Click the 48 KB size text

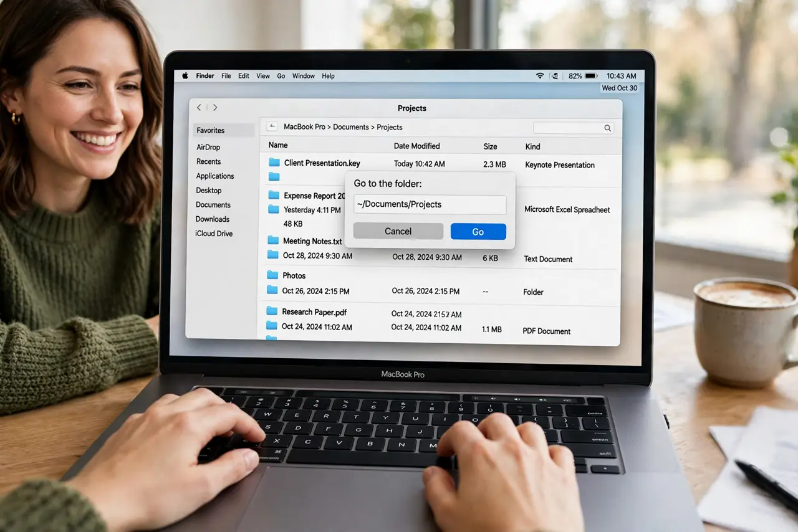tap(293, 224)
